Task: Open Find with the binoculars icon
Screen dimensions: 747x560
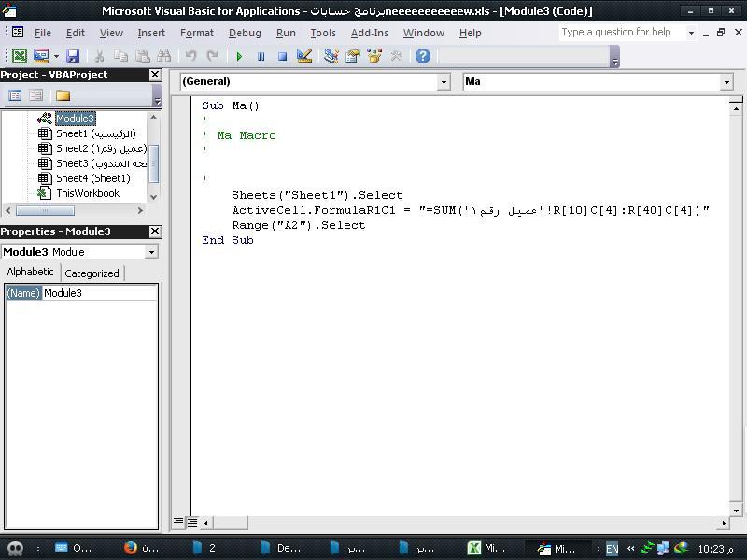Action: tap(164, 56)
